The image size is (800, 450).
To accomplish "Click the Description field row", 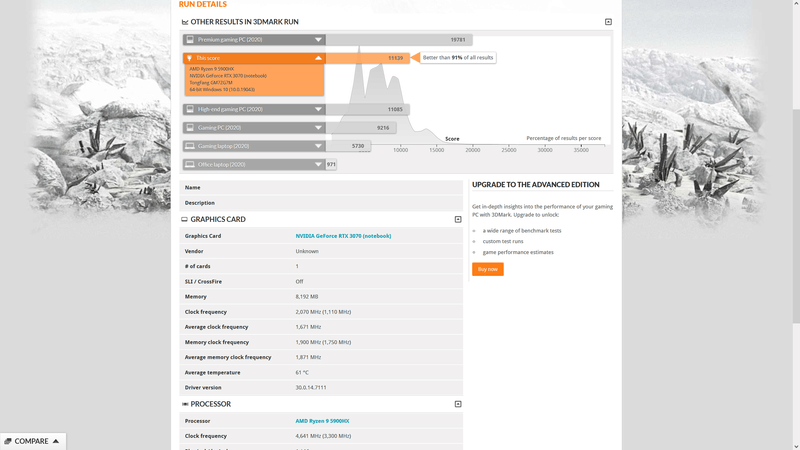I will [321, 203].
